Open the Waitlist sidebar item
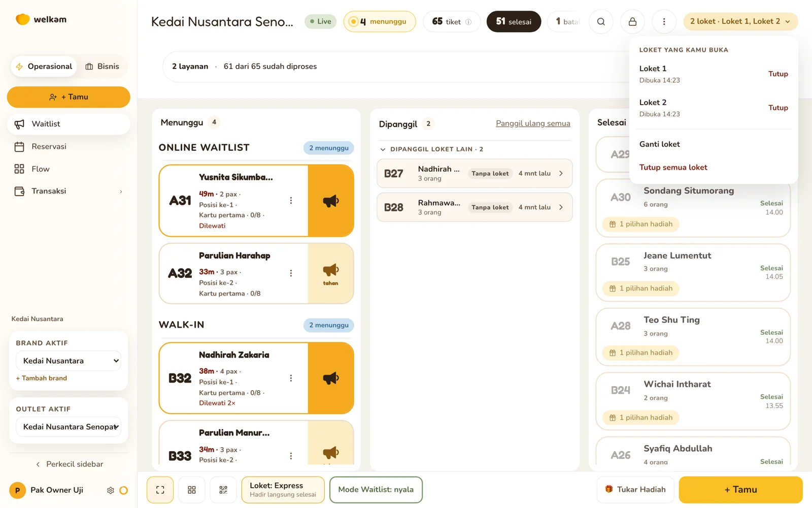The height and width of the screenshot is (508, 812). click(69, 124)
